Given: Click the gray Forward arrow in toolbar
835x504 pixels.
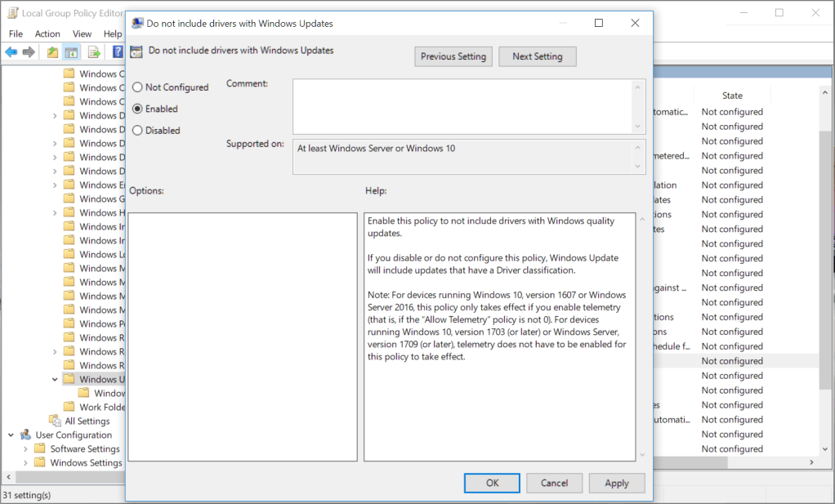Looking at the screenshot, I should (29, 52).
